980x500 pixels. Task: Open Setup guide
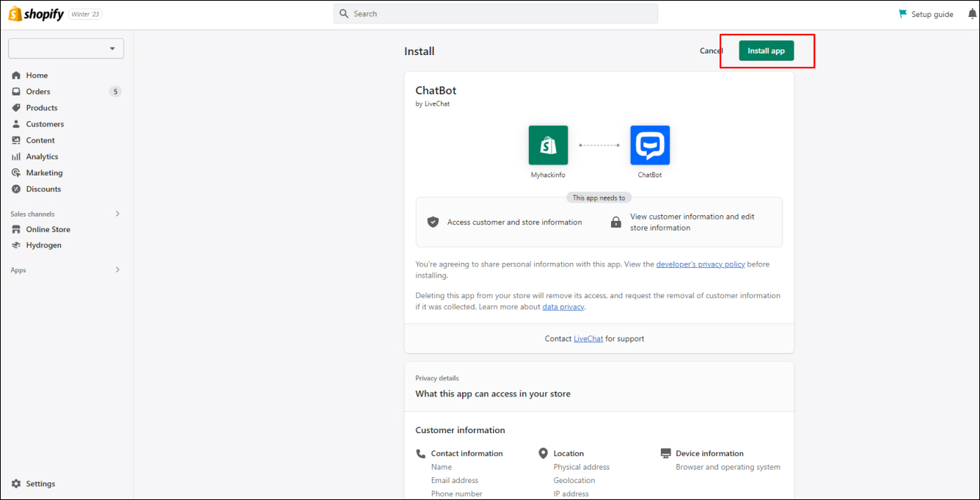coord(926,14)
